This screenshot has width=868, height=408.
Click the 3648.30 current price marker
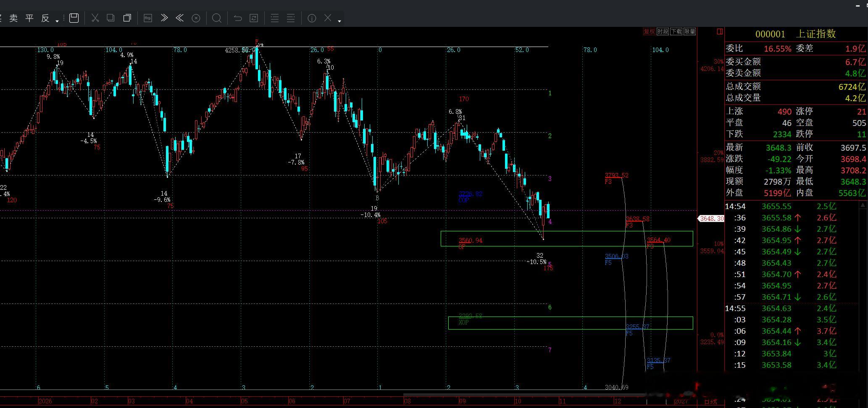point(711,219)
